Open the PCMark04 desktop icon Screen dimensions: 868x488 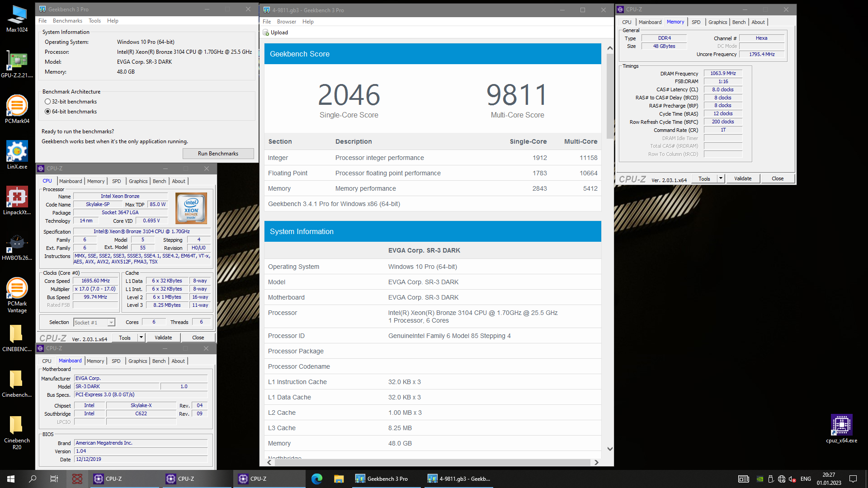pyautogui.click(x=17, y=110)
